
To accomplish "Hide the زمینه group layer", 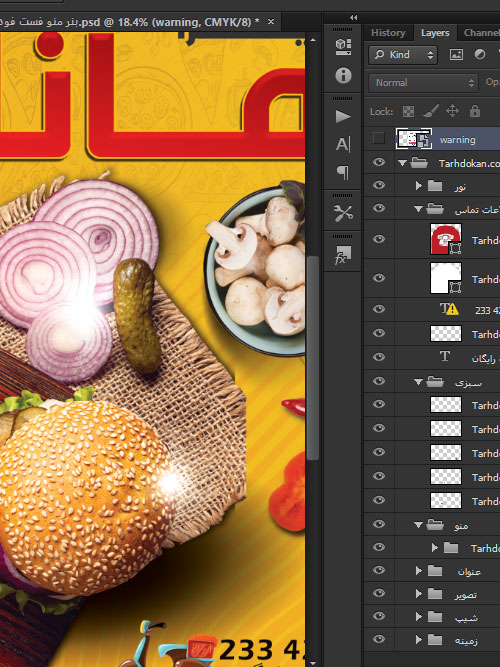I will [x=379, y=639].
